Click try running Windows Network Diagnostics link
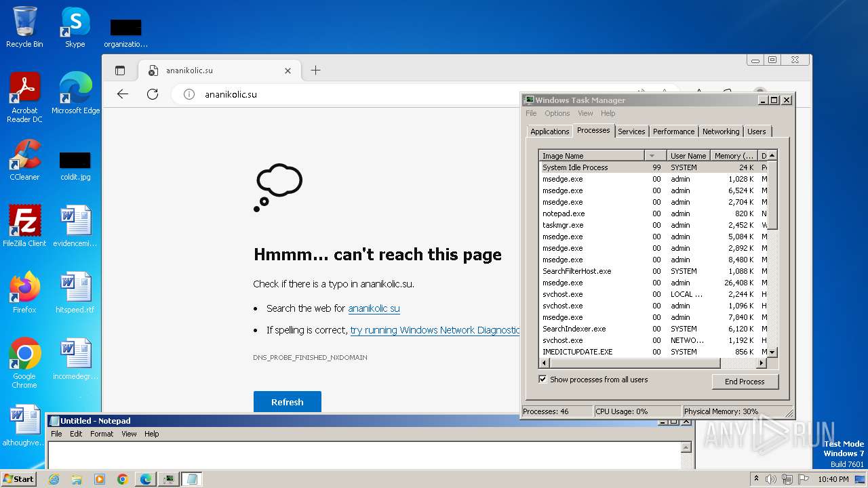868x488 pixels. point(435,330)
